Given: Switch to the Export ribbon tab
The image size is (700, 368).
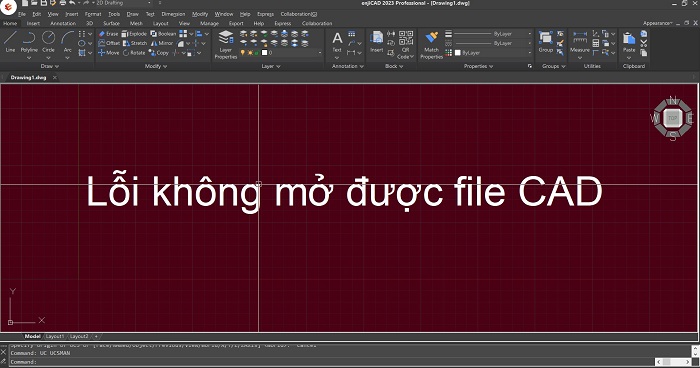Looking at the screenshot, I should 236,23.
